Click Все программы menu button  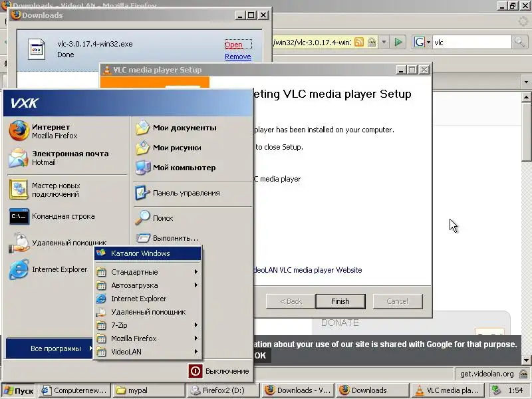[x=49, y=348]
